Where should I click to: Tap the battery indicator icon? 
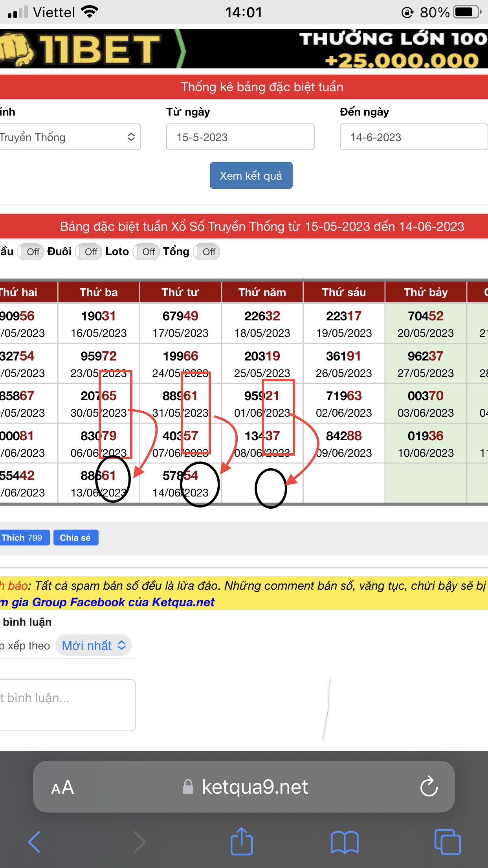467,12
